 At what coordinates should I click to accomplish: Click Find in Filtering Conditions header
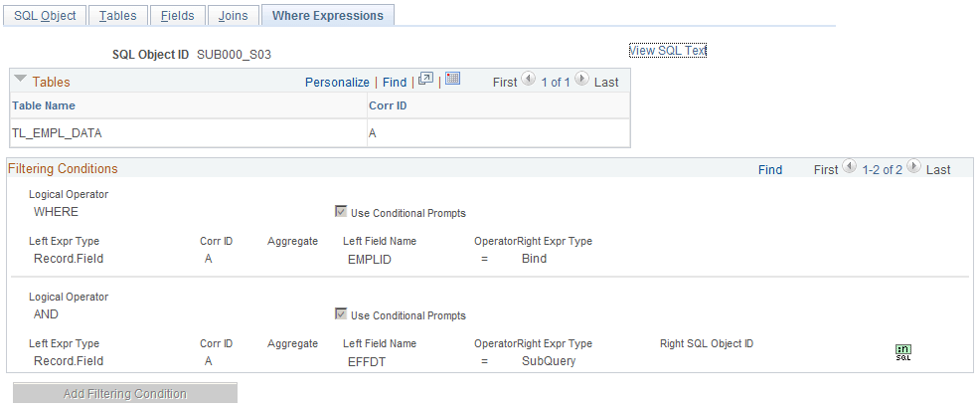[770, 170]
